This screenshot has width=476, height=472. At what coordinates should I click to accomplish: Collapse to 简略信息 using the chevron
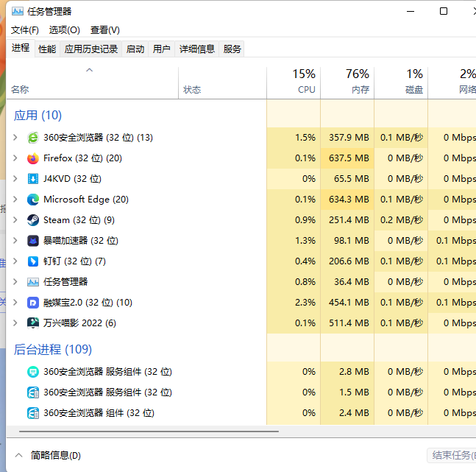[19, 455]
